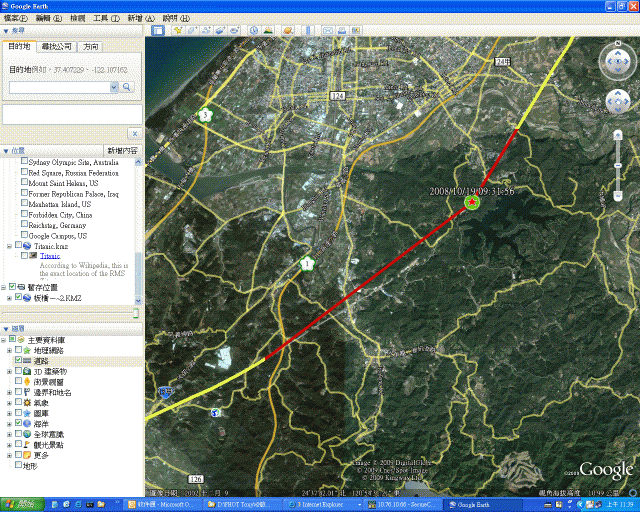640x512 pixels.
Task: Open the destination search history dropdown
Action: point(114,87)
